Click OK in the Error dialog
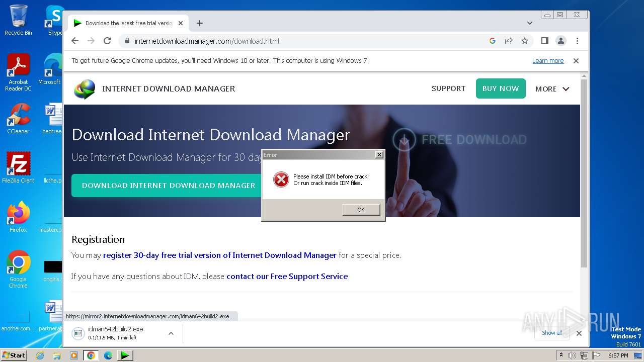This screenshot has width=644, height=362. pos(361,210)
